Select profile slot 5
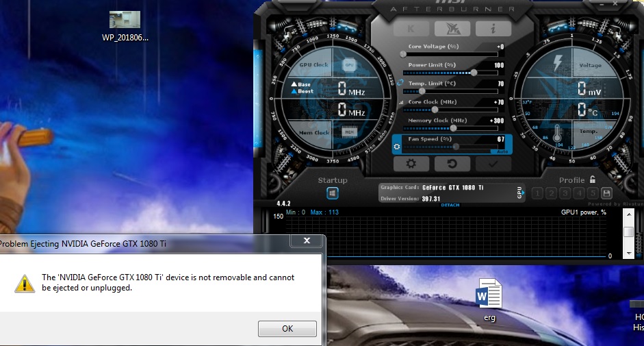 (593, 193)
